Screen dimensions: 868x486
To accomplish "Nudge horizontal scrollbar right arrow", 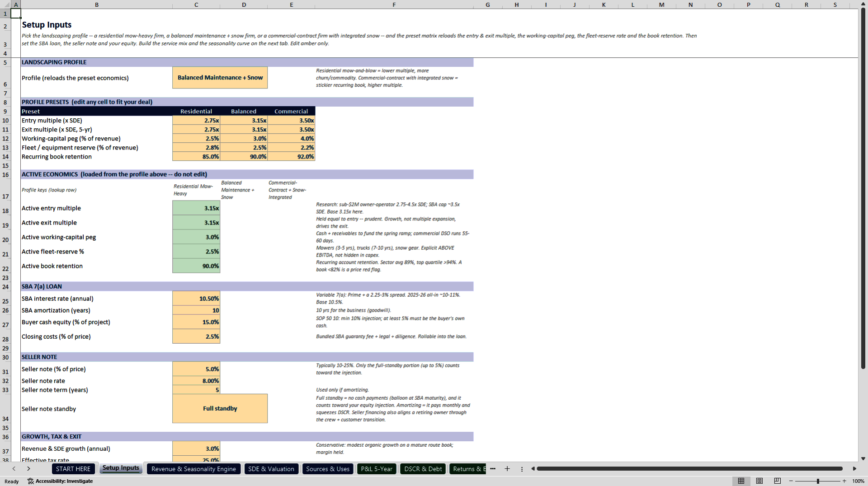I will pos(854,469).
